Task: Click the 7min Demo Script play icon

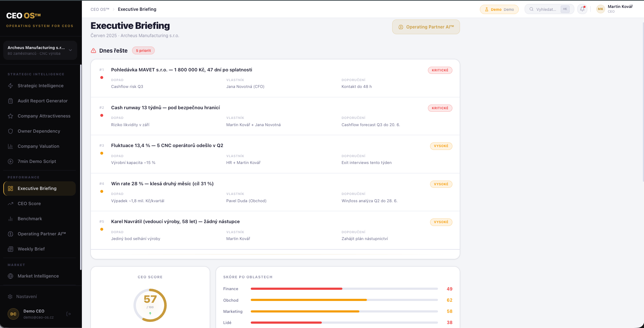Action: [10, 161]
